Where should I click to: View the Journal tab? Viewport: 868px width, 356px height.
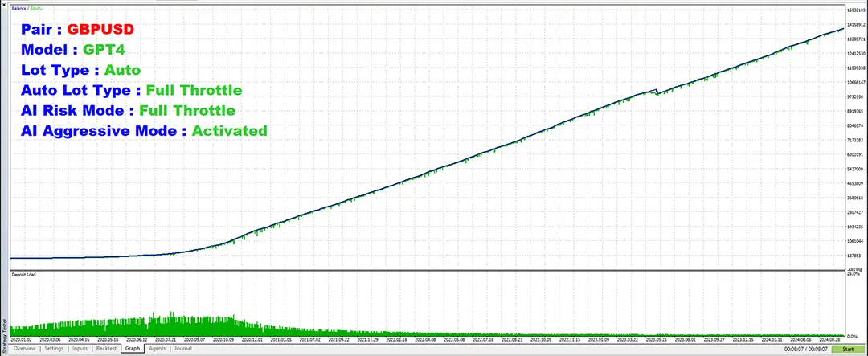point(182,349)
